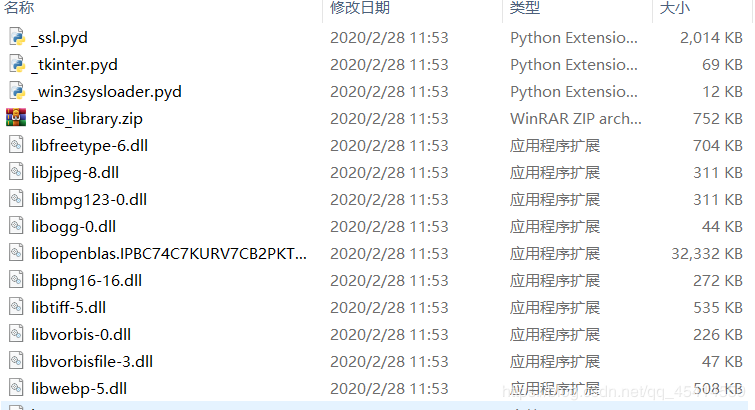755x410 pixels.
Task: Click the libtiff-5.dll file icon
Action: tap(16, 307)
